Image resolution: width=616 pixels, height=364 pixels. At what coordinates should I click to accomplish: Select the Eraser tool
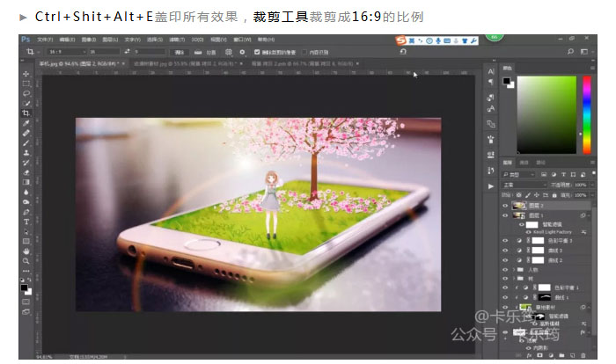point(26,172)
